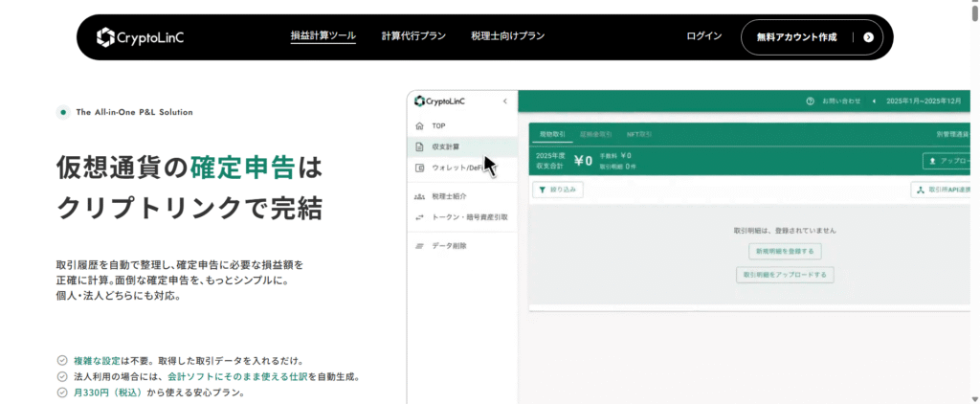980x404 pixels.
Task: Click the ログイン link
Action: click(703, 36)
